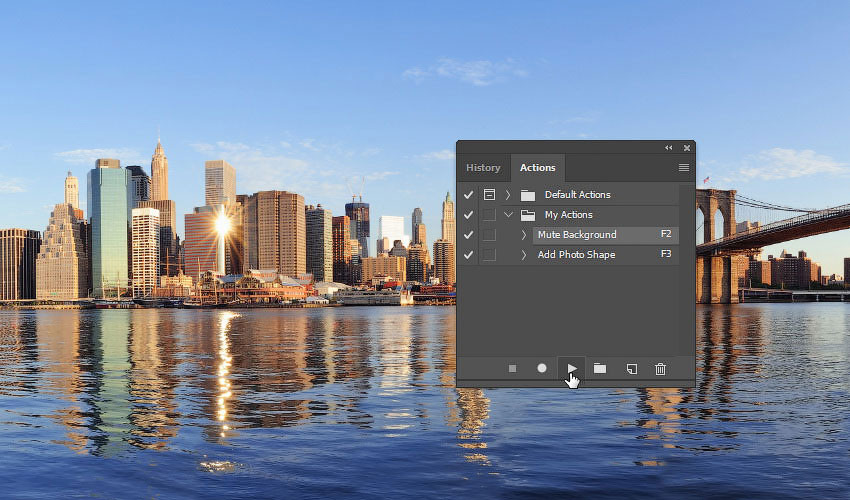Select the 'Add Photo Shape' action
This screenshot has width=850, height=500.
click(x=576, y=255)
